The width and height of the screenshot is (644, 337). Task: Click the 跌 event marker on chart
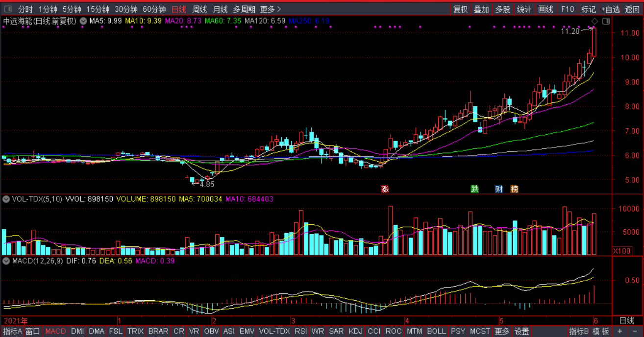point(474,189)
